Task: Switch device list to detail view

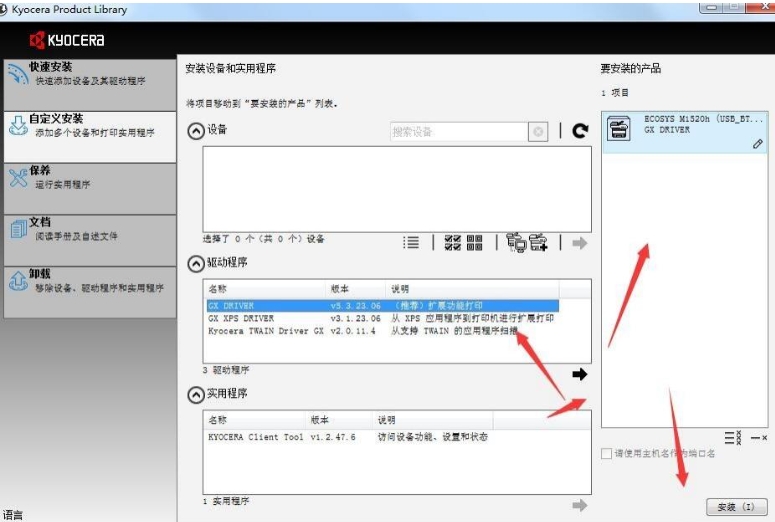Action: click(x=411, y=242)
